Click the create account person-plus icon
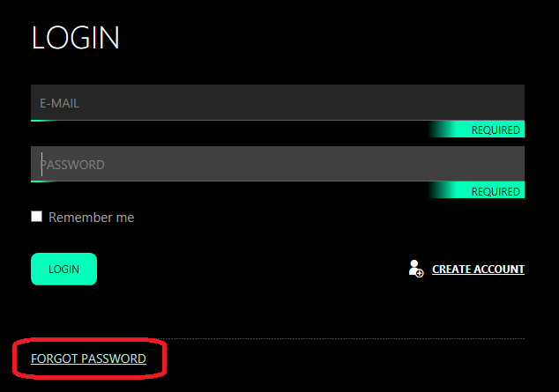 416,269
